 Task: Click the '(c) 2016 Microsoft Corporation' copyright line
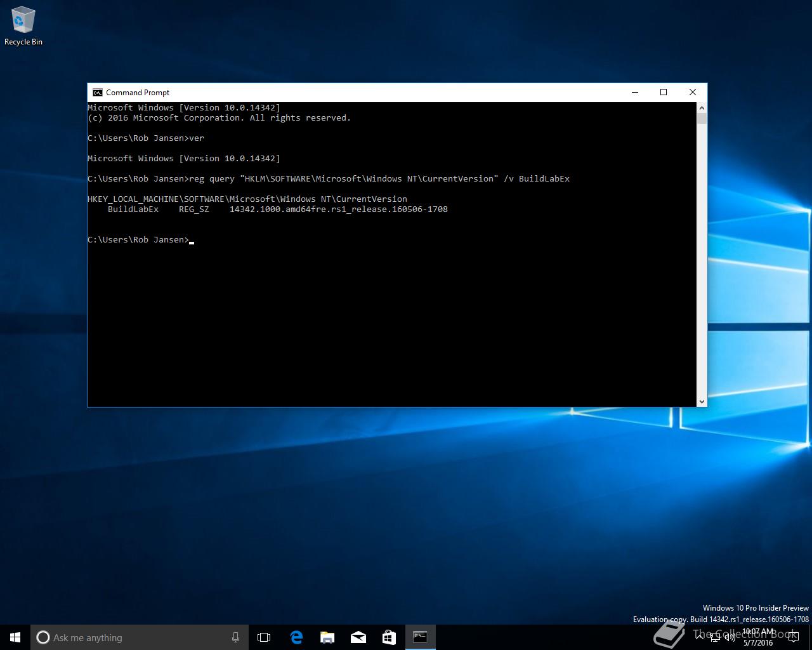219,118
